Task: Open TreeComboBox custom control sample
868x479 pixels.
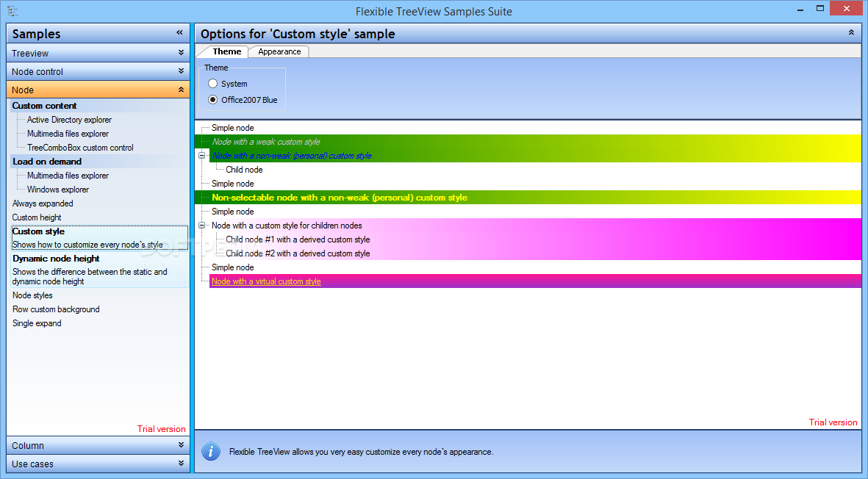Action: pos(80,148)
